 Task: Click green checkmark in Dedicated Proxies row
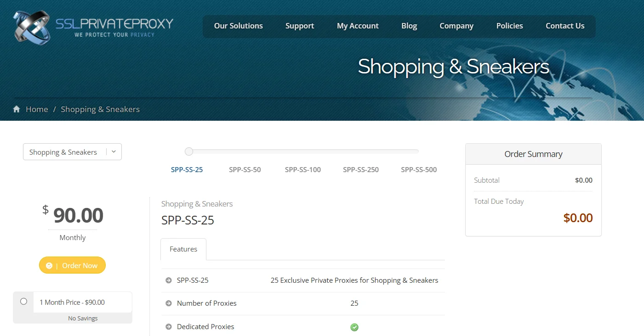coord(354,327)
